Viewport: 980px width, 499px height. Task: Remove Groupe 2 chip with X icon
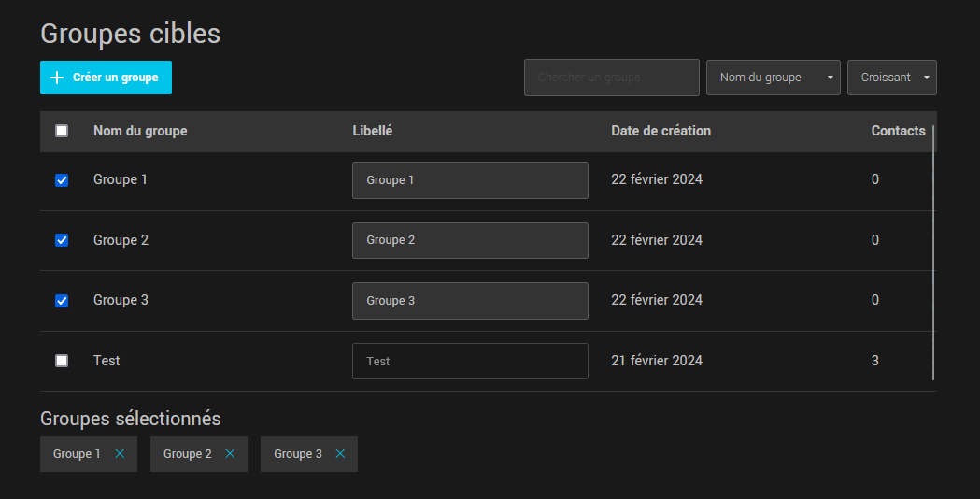[230, 454]
